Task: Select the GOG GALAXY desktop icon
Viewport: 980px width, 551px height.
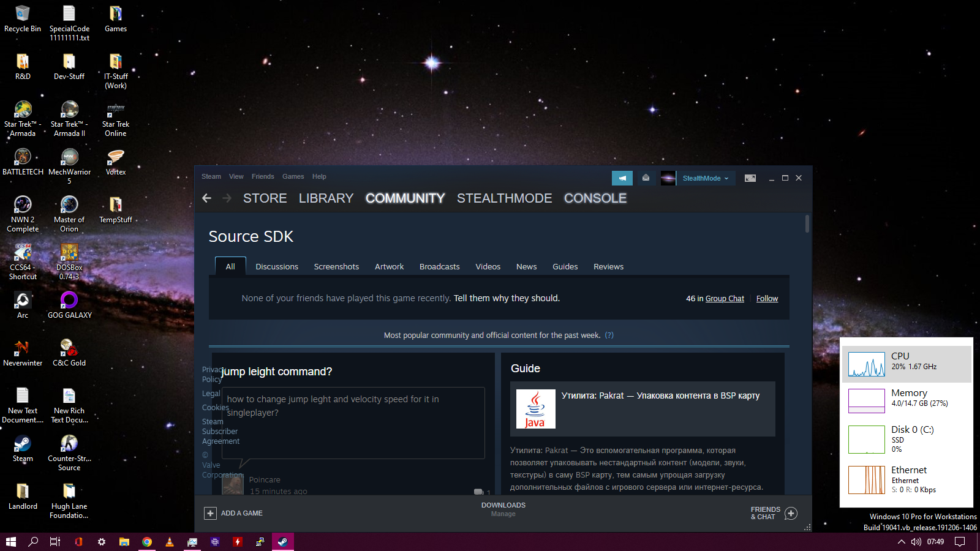Action: point(69,305)
